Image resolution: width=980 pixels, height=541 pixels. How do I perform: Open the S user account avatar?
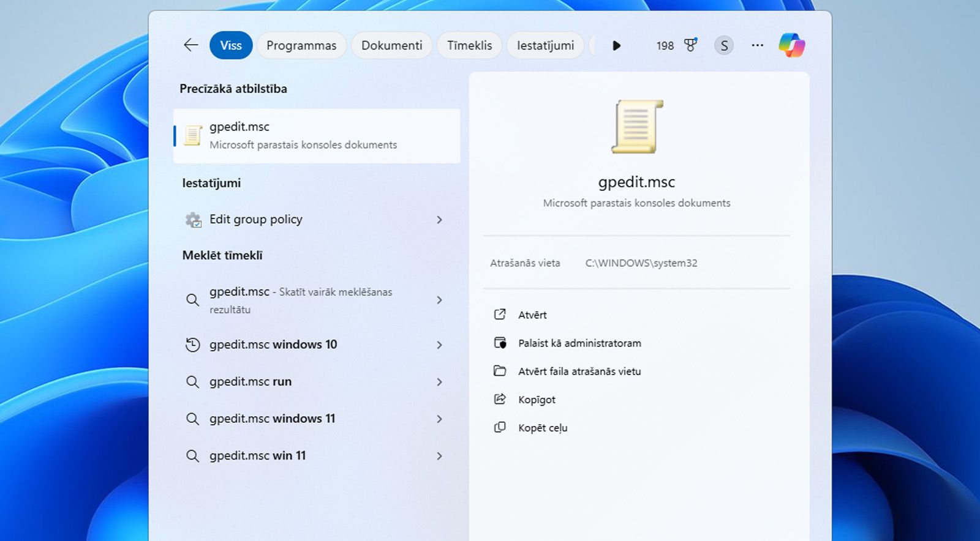[724, 45]
